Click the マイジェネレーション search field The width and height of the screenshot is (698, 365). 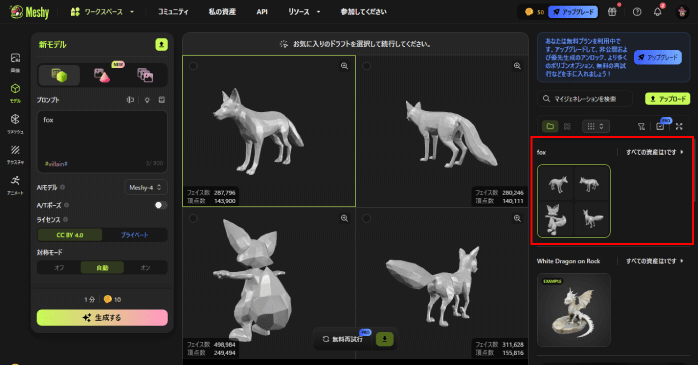(x=585, y=99)
